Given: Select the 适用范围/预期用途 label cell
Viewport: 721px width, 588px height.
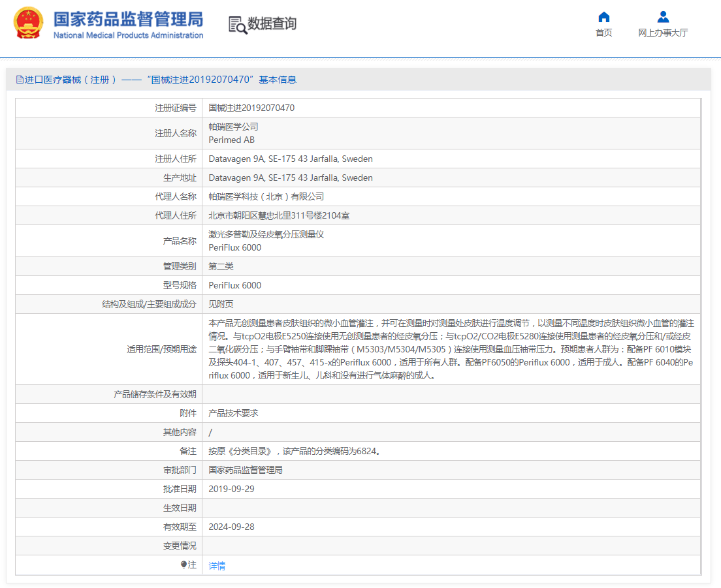Looking at the screenshot, I should pyautogui.click(x=108, y=349).
